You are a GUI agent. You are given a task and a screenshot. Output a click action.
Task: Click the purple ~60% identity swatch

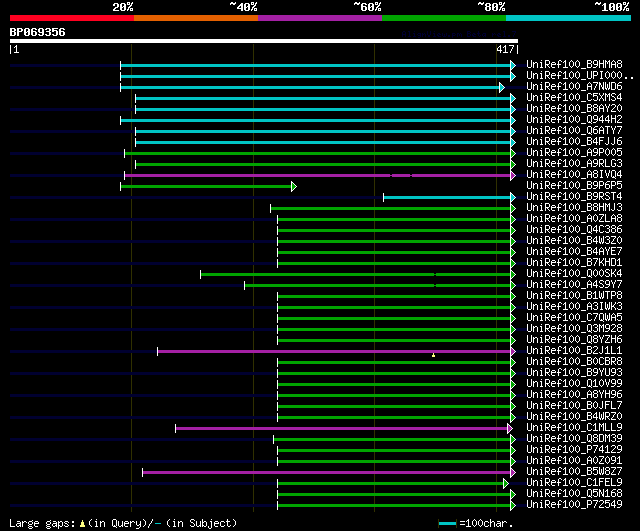pos(320,18)
